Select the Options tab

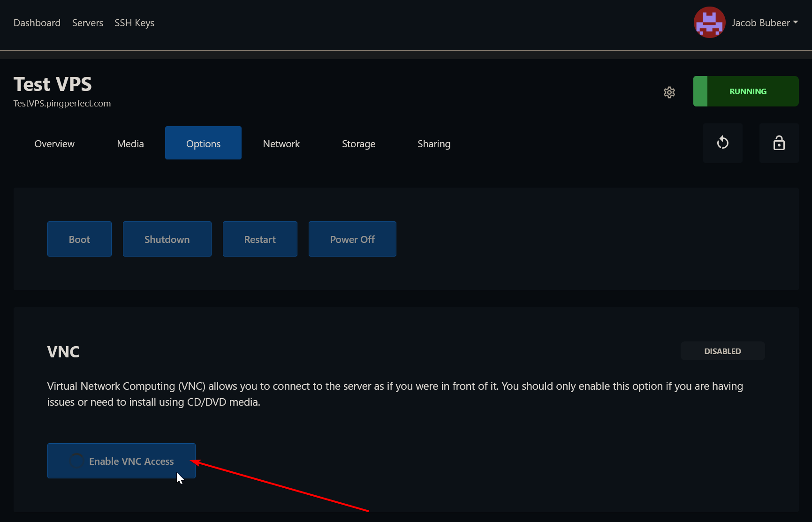tap(203, 144)
